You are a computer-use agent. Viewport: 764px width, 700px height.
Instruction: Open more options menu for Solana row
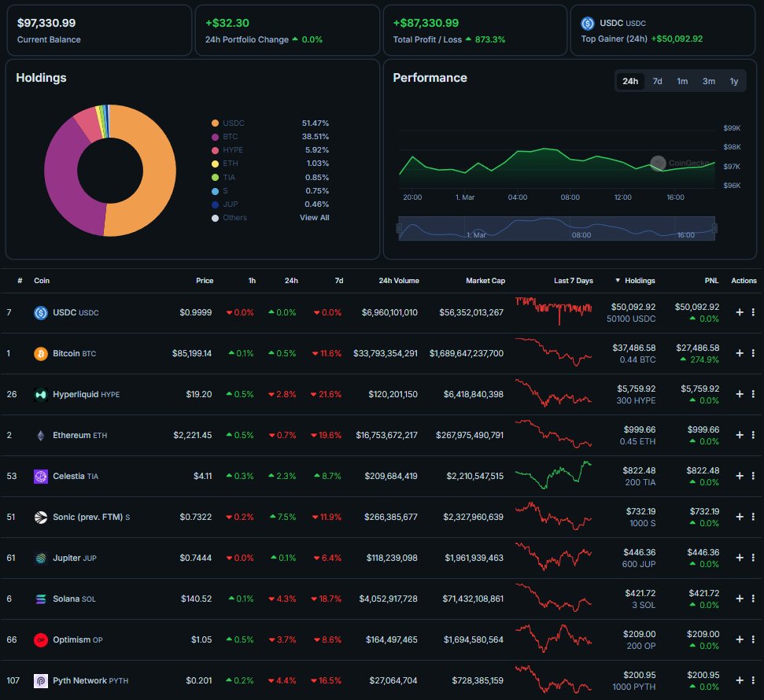[753, 599]
